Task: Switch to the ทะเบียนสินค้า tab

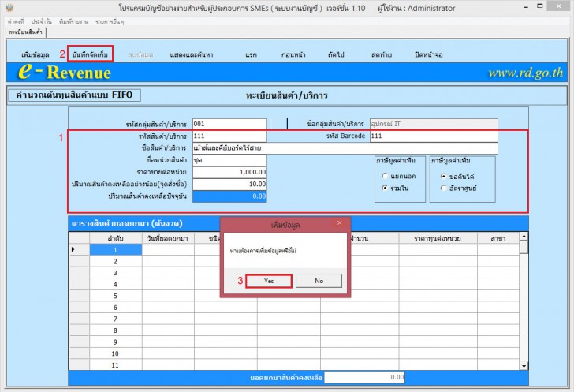Action: click(25, 32)
